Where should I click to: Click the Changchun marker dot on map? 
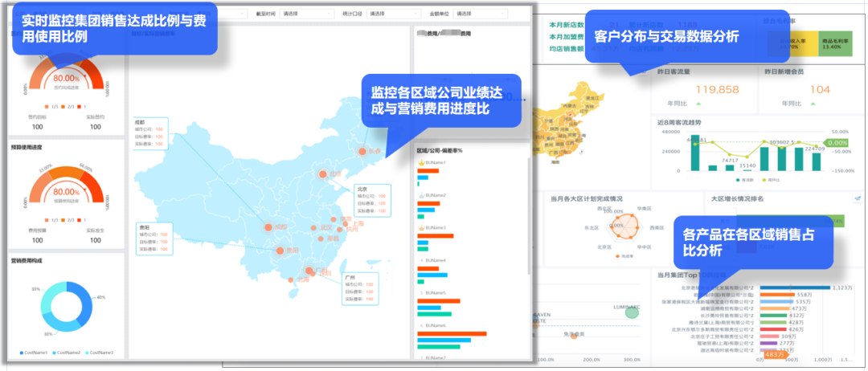[x=362, y=151]
